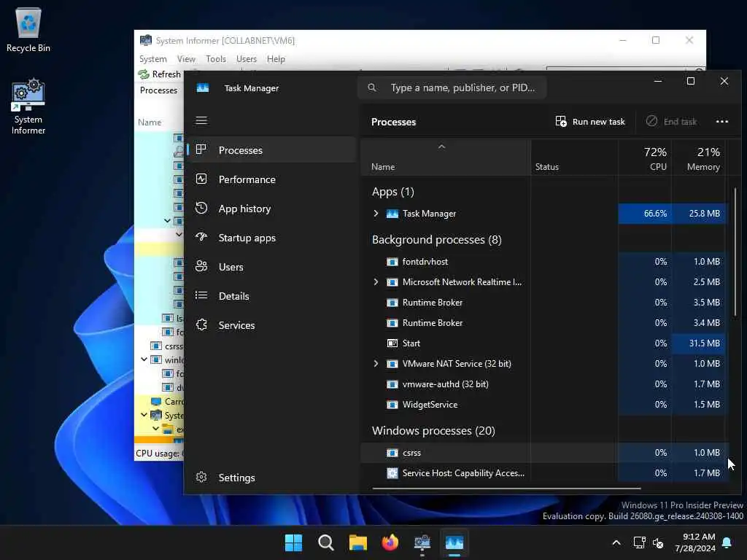This screenshot has width=747, height=560.
Task: Click the Task Manager taskbar icon
Action: pos(454,542)
